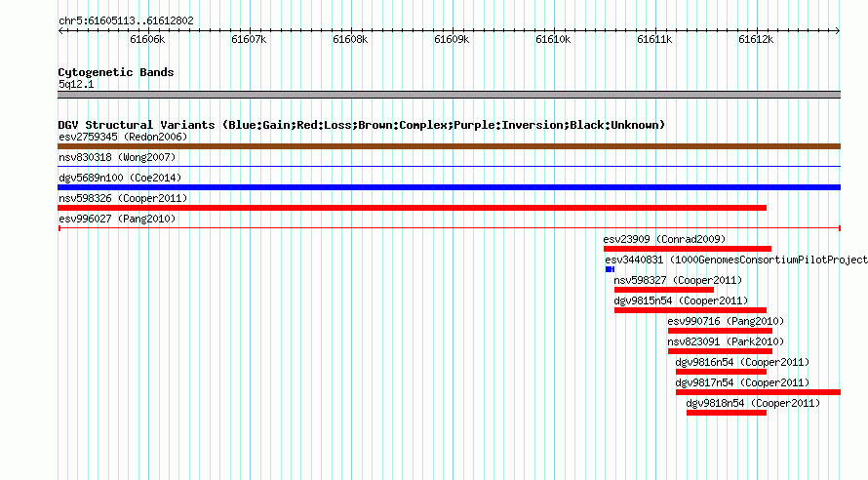Click the esv996027 (Pang2010) thin red line
868x480 pixels.
tap(449, 228)
